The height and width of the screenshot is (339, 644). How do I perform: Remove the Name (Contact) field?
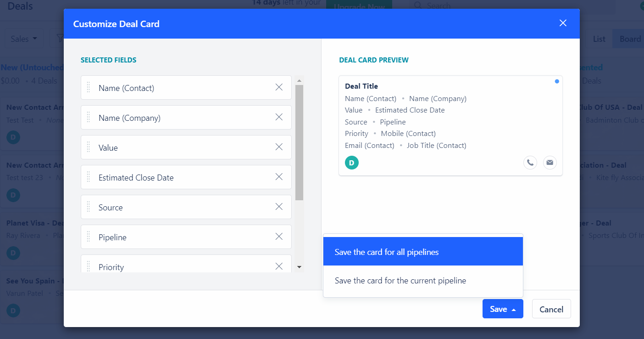pos(279,87)
